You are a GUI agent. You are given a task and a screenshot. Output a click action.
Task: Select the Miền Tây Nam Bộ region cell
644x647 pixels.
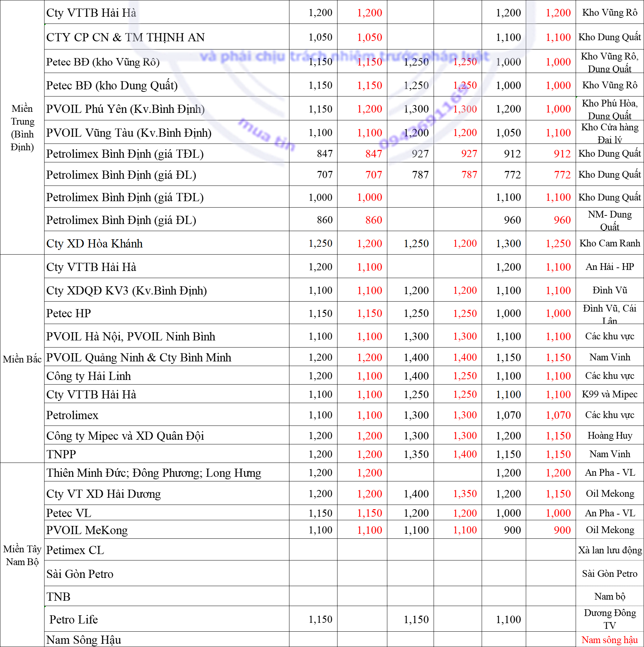coord(22,555)
